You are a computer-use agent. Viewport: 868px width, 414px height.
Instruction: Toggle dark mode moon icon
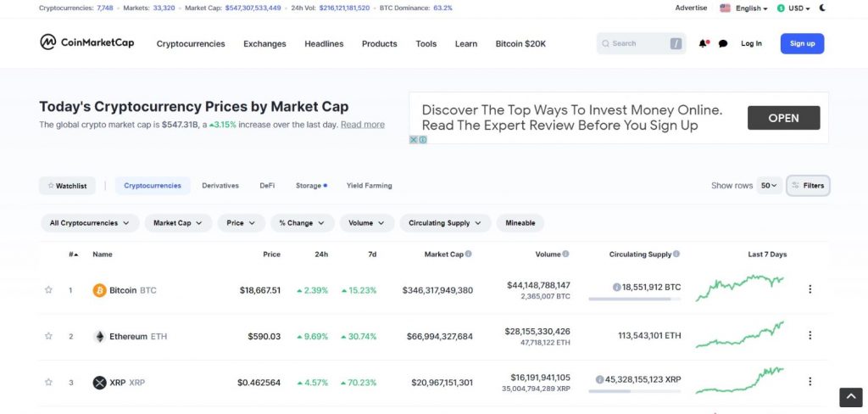(x=822, y=8)
